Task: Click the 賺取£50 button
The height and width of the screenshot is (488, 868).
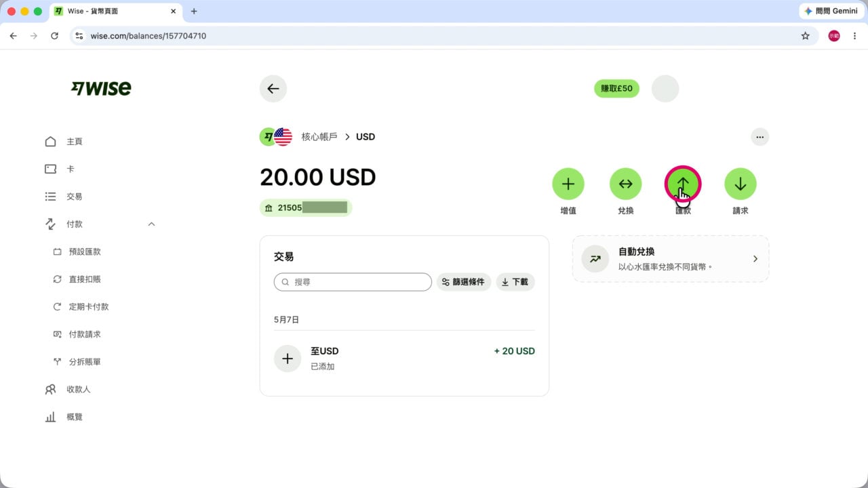Action: [616, 89]
